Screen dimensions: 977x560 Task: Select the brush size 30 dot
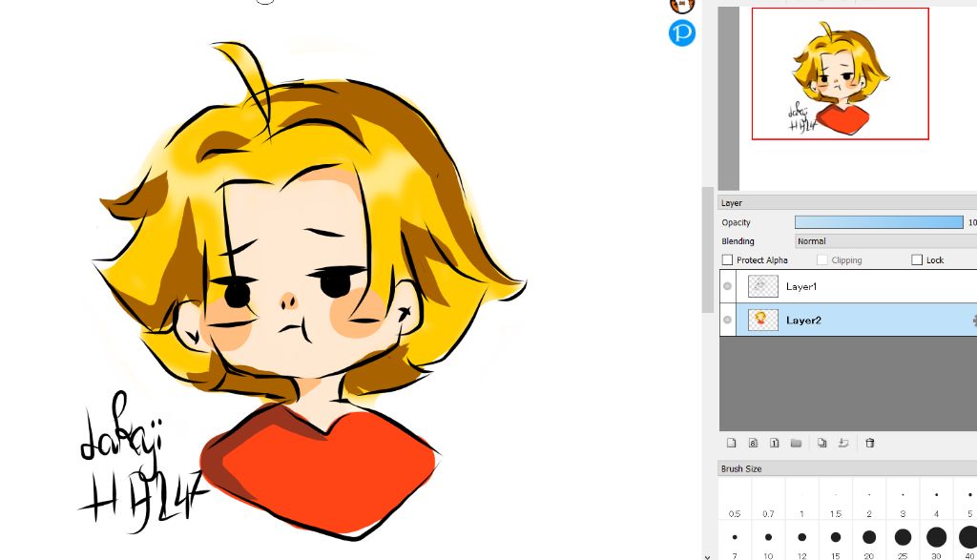coord(937,537)
